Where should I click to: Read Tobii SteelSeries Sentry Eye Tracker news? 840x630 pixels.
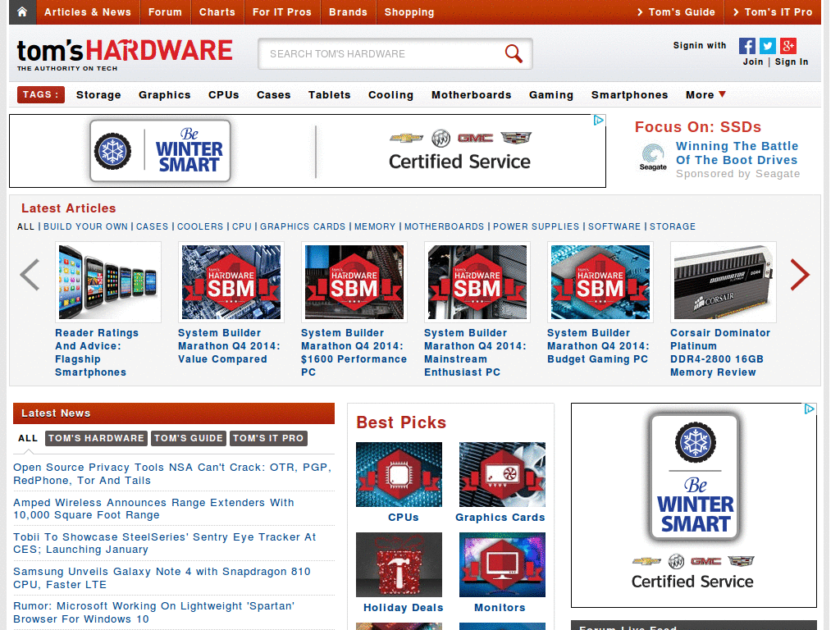coord(164,543)
